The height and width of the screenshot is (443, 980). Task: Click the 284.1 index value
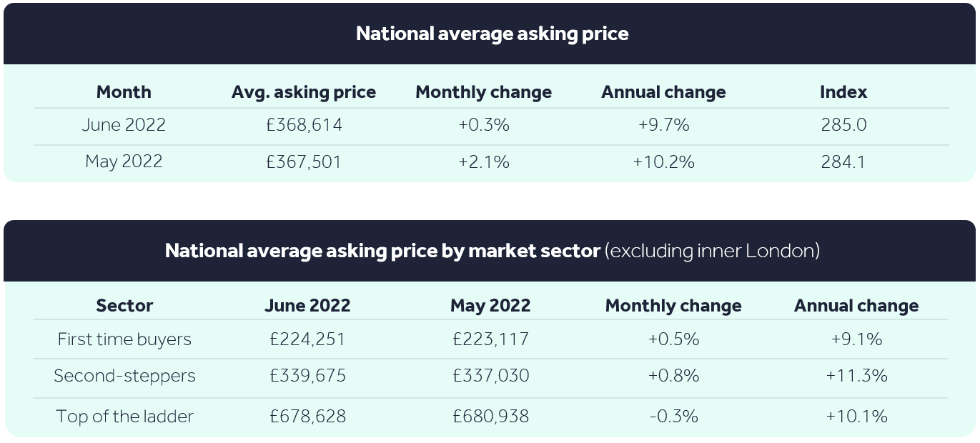(843, 162)
